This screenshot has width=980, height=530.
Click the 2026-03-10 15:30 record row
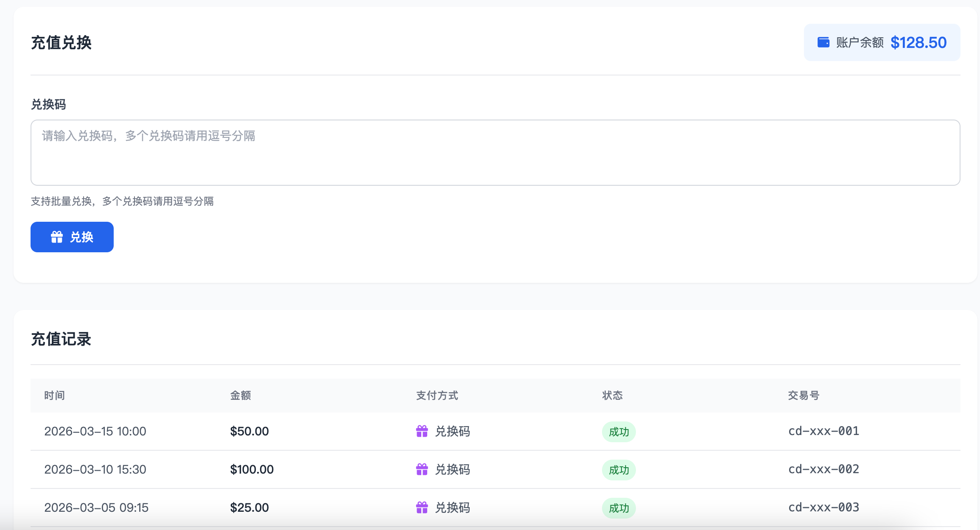(x=496, y=469)
